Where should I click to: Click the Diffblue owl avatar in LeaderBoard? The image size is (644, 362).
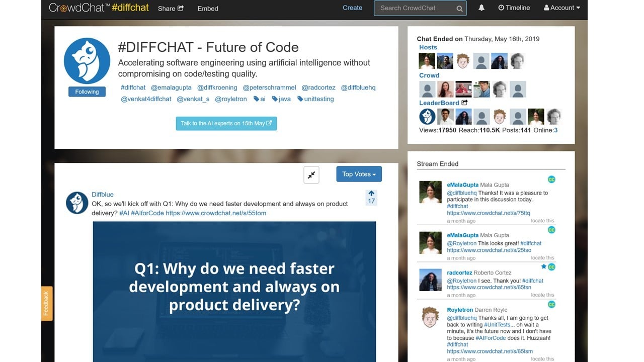click(x=427, y=117)
